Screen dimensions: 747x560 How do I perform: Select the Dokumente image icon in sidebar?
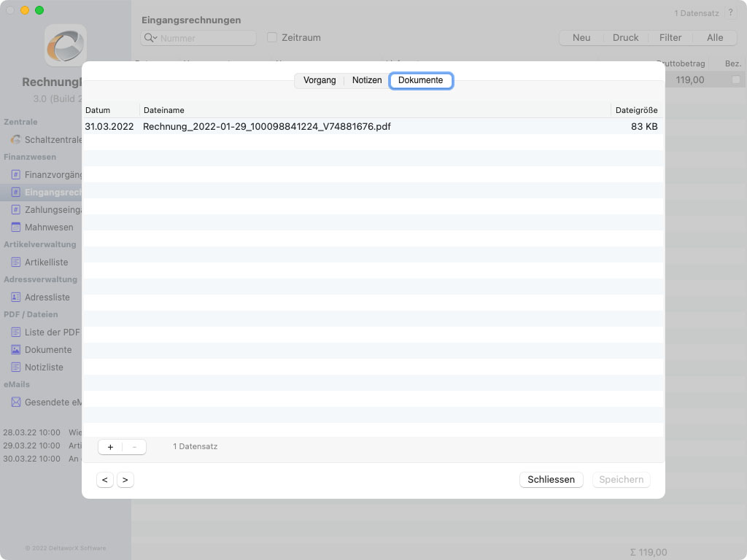click(x=15, y=349)
